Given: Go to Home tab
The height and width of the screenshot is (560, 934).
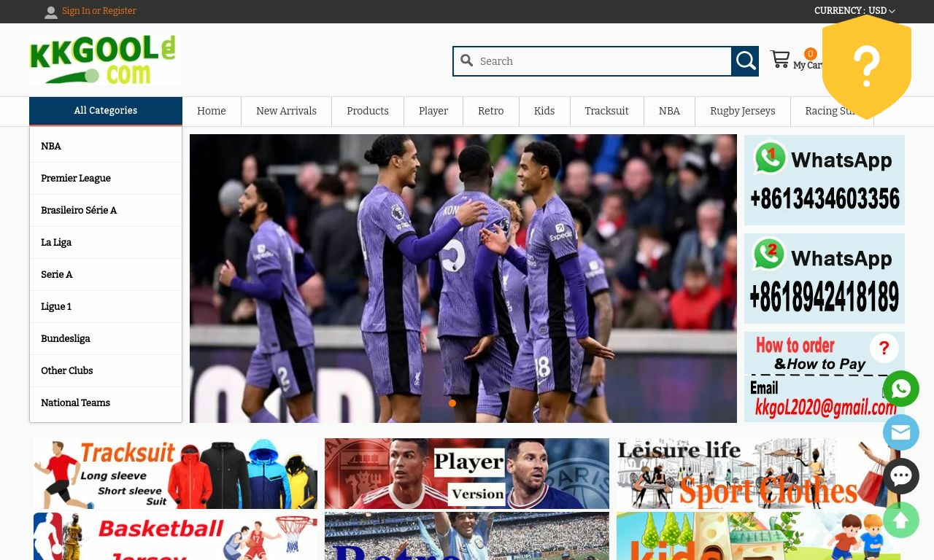Looking at the screenshot, I should [212, 112].
